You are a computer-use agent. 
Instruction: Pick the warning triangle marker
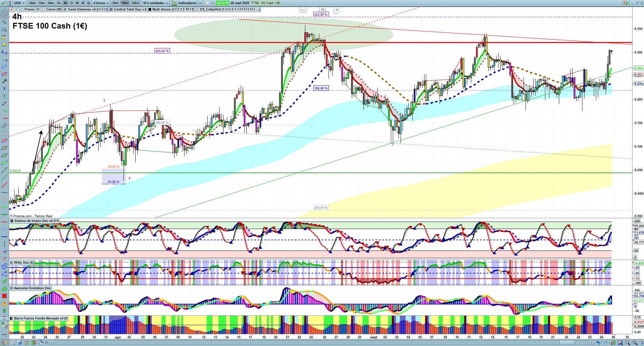click(x=4, y=303)
